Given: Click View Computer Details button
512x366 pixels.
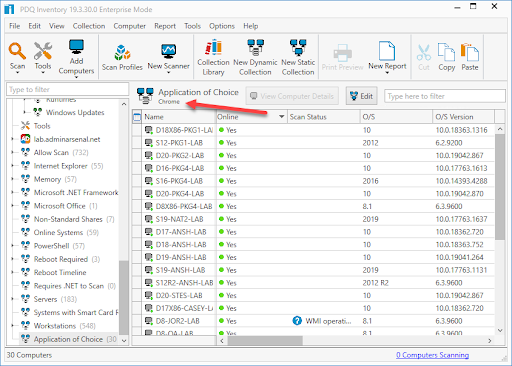Looking at the screenshot, I should click(x=292, y=96).
